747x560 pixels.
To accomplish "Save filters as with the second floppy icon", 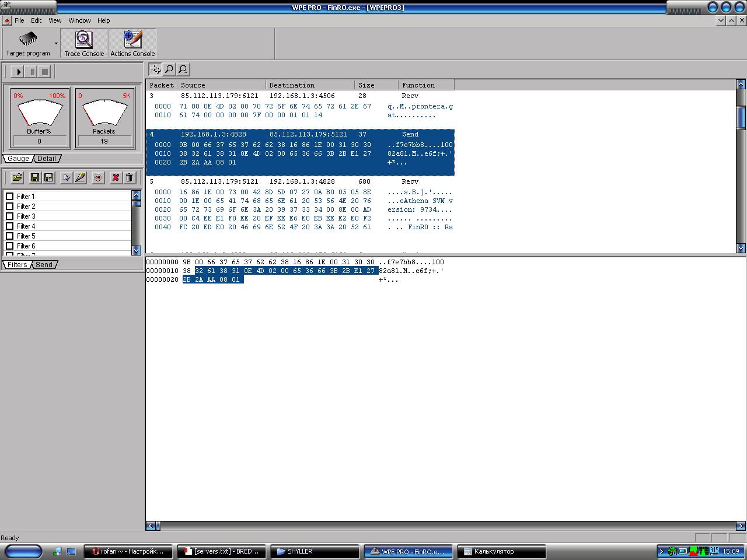I will tap(48, 177).
